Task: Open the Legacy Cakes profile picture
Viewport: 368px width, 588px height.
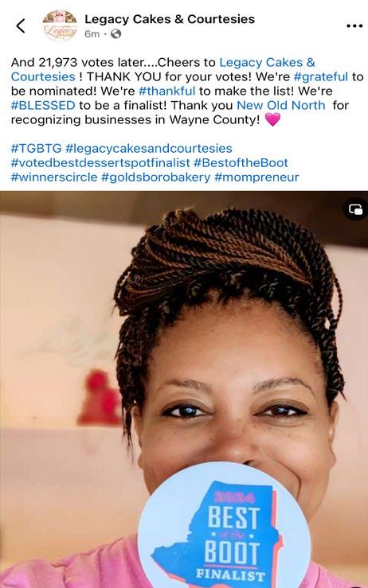Action: [60, 25]
